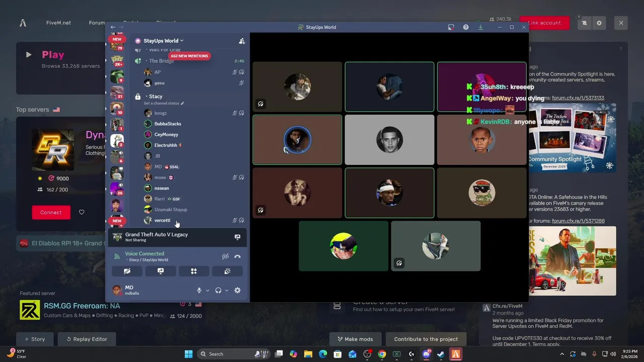Click Contribute to the project
The image size is (644, 362).
pos(426,339)
